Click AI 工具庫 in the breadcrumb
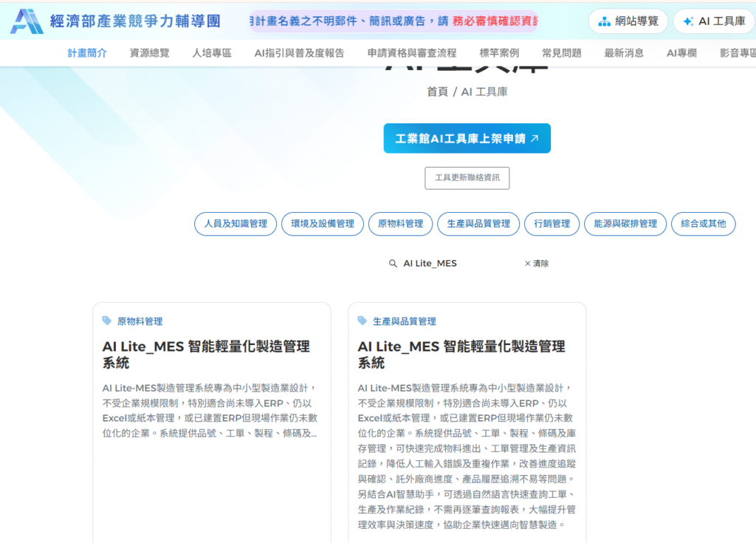 484,92
